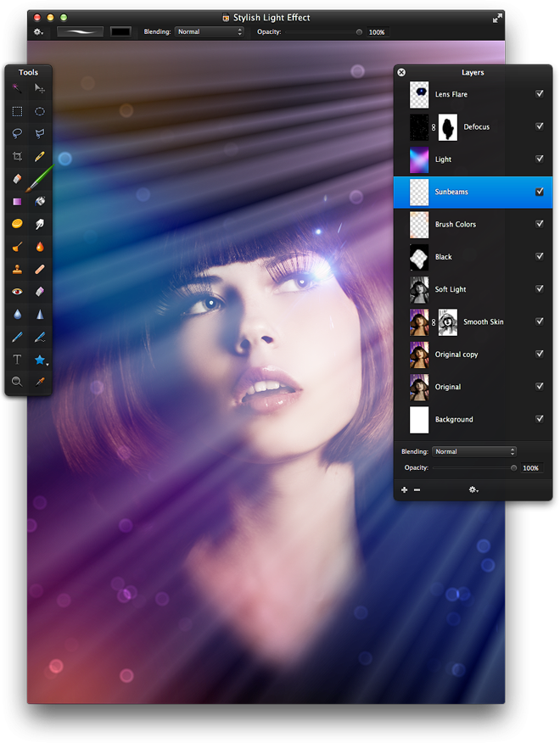Pick the Polygonal Lasso tool

tap(40, 134)
